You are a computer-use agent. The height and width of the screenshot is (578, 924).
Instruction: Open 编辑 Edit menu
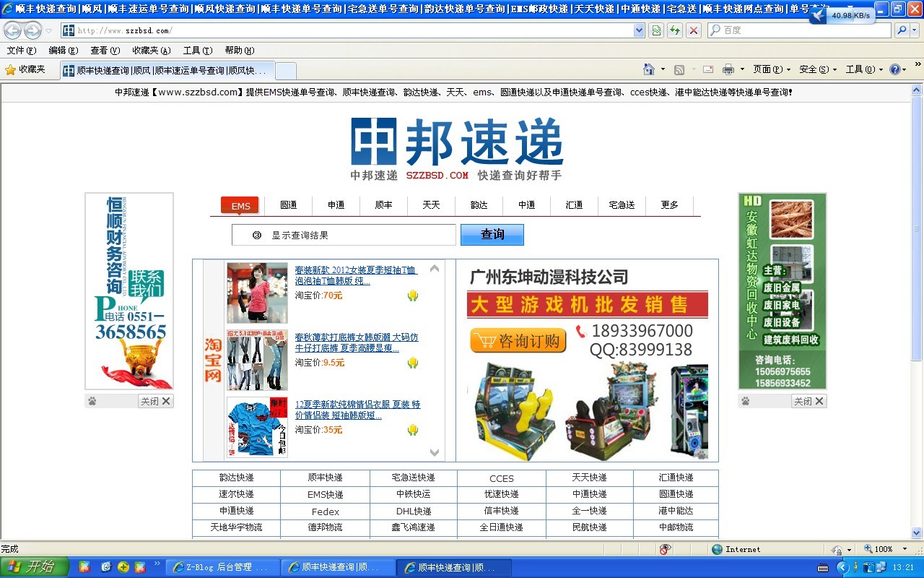(63, 51)
